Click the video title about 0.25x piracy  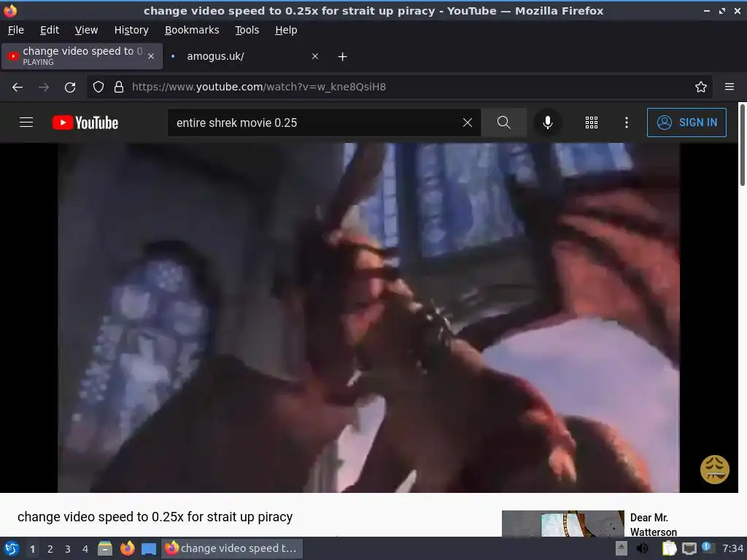(x=155, y=517)
